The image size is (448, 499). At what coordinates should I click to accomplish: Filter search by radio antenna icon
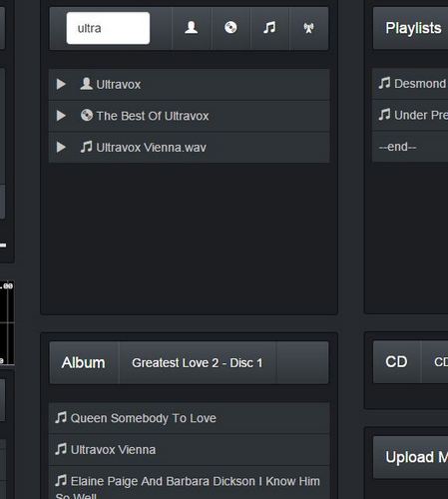[x=308, y=28]
